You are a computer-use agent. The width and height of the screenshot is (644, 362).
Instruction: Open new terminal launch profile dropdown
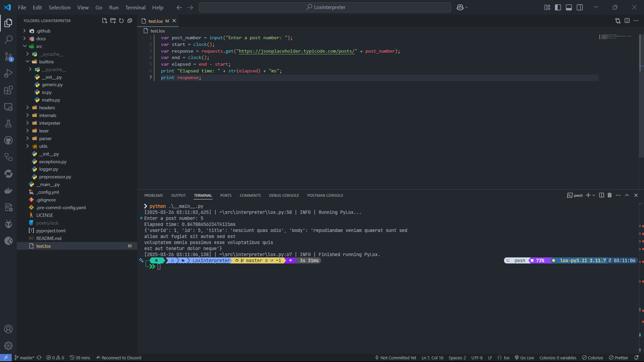tap(594, 195)
